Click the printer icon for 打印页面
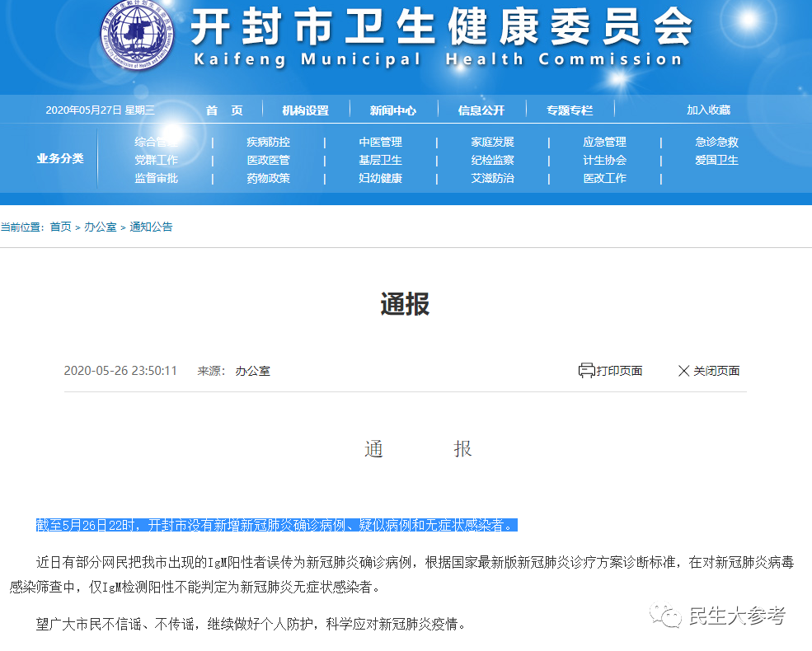Viewport: 812px width, 651px height. 586,371
